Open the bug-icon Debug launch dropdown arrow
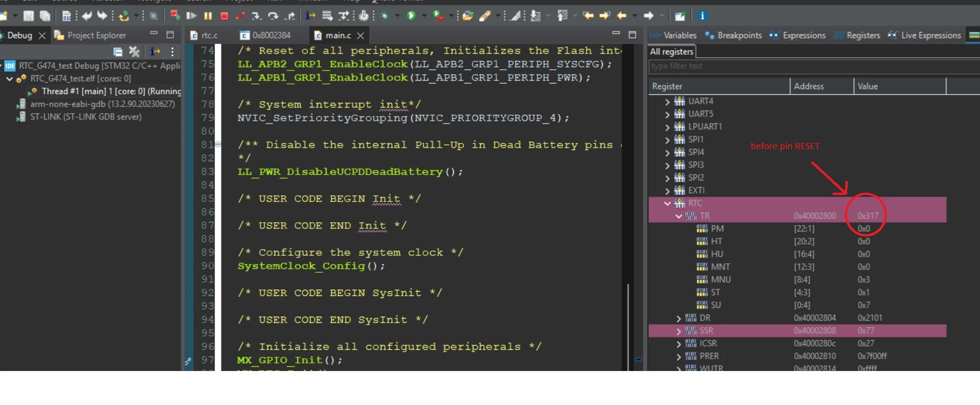The height and width of the screenshot is (405, 980). tap(397, 16)
